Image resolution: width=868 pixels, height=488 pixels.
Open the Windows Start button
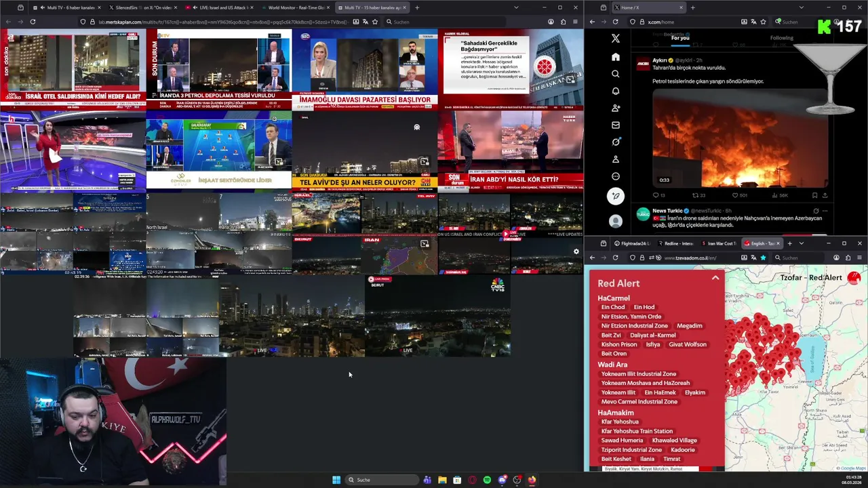[x=336, y=480]
